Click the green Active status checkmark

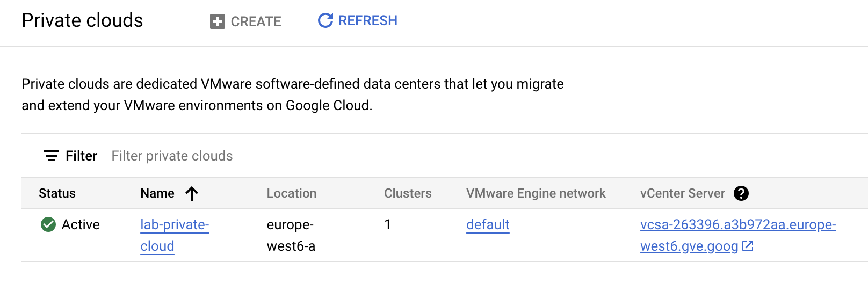coord(48,224)
